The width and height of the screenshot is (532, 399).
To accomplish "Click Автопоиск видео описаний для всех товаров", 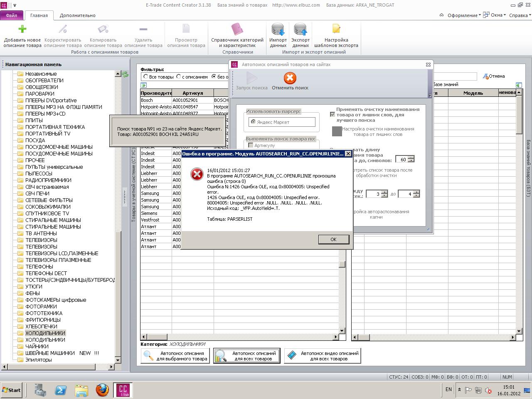I will [323, 356].
